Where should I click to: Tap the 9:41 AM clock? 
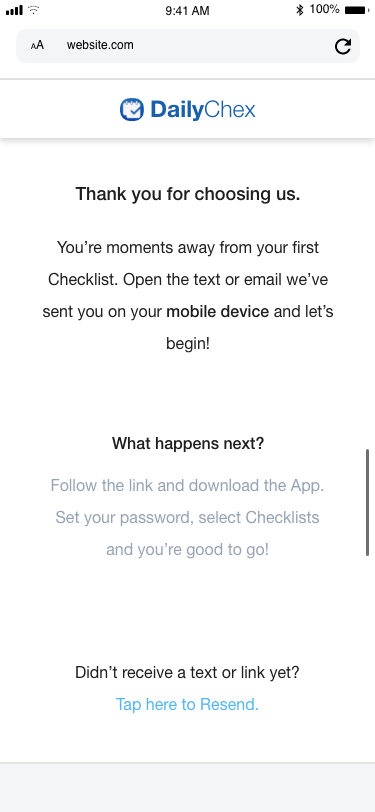coord(188,10)
